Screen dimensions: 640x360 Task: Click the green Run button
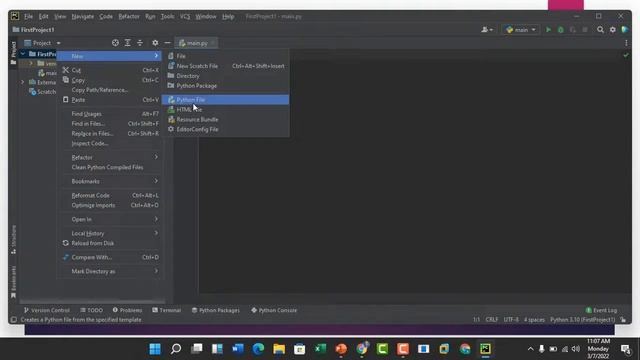548,30
